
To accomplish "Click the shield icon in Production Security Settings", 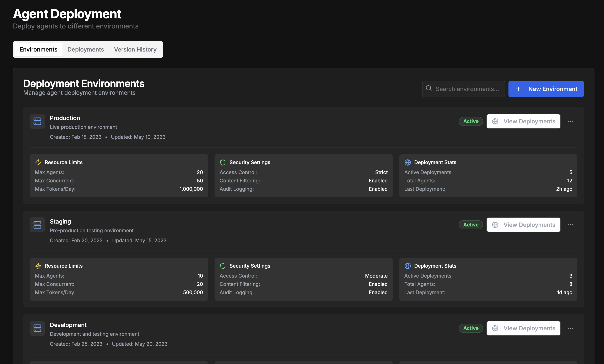I will [x=223, y=162].
